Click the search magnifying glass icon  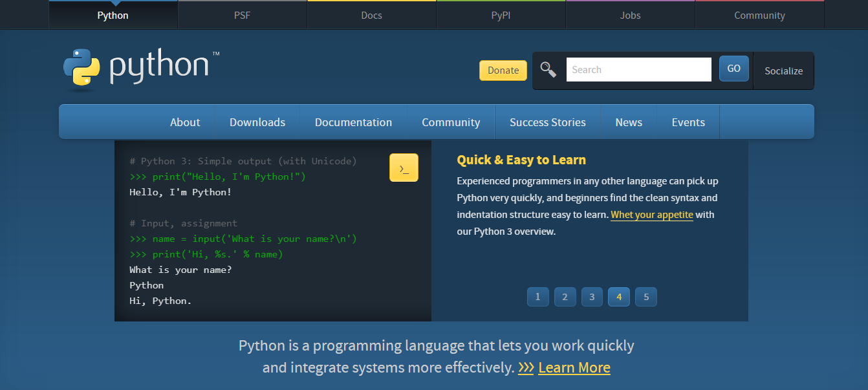click(x=548, y=68)
